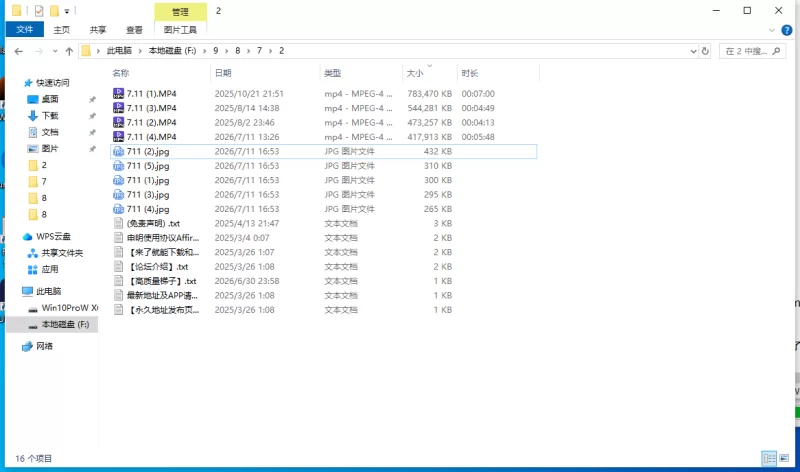Viewport: 800px width, 472px height.
Task: Select the file 最新地址及APP请...
Action: click(162, 295)
